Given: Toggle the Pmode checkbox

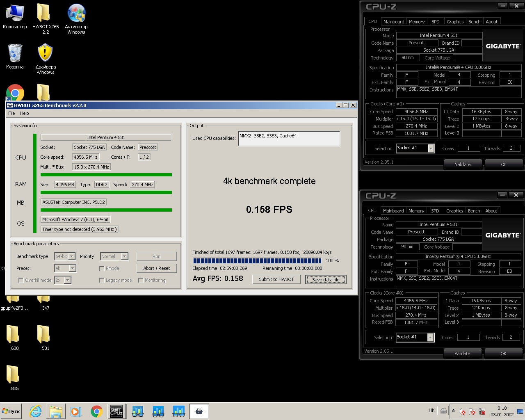Looking at the screenshot, I should [102, 268].
